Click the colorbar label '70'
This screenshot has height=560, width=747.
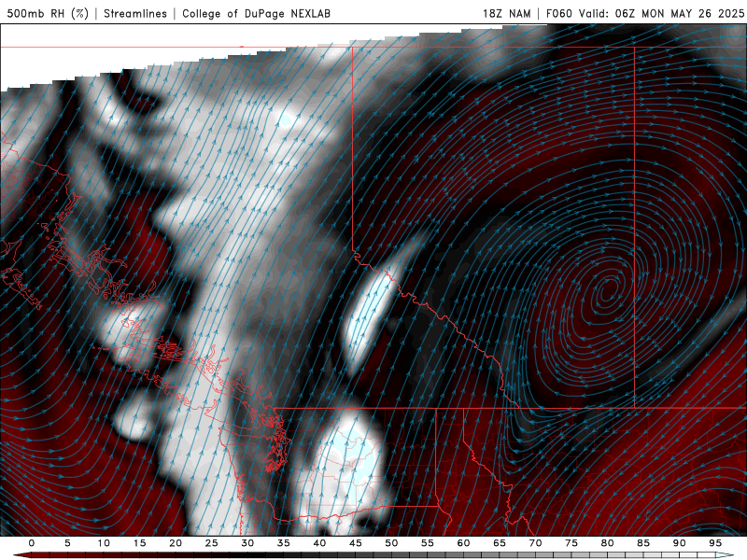coord(535,543)
